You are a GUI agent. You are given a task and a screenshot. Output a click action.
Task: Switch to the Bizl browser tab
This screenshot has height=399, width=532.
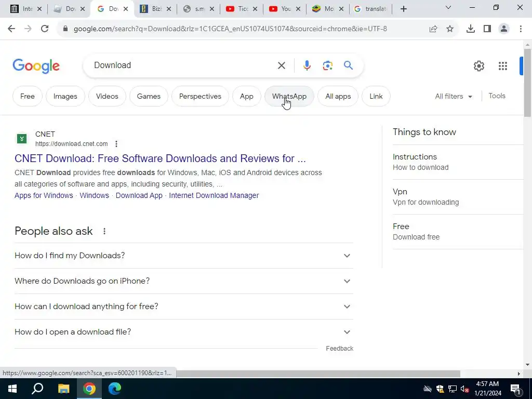tap(155, 9)
